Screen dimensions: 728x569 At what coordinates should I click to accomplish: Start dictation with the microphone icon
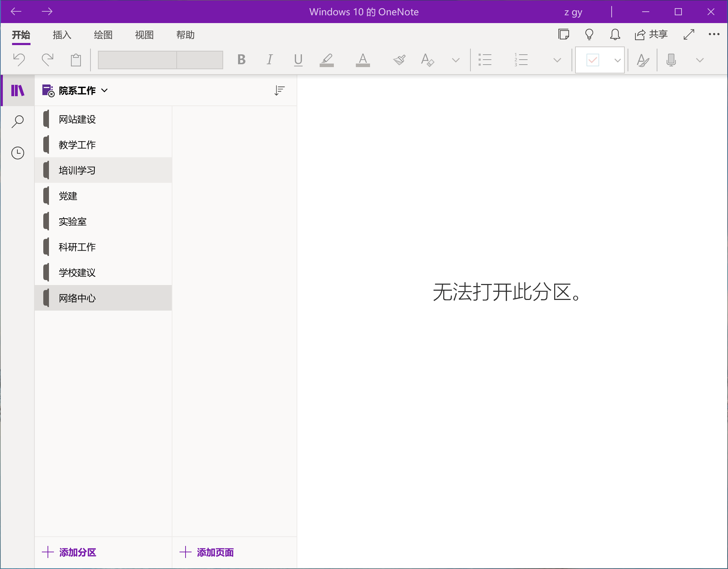click(671, 60)
